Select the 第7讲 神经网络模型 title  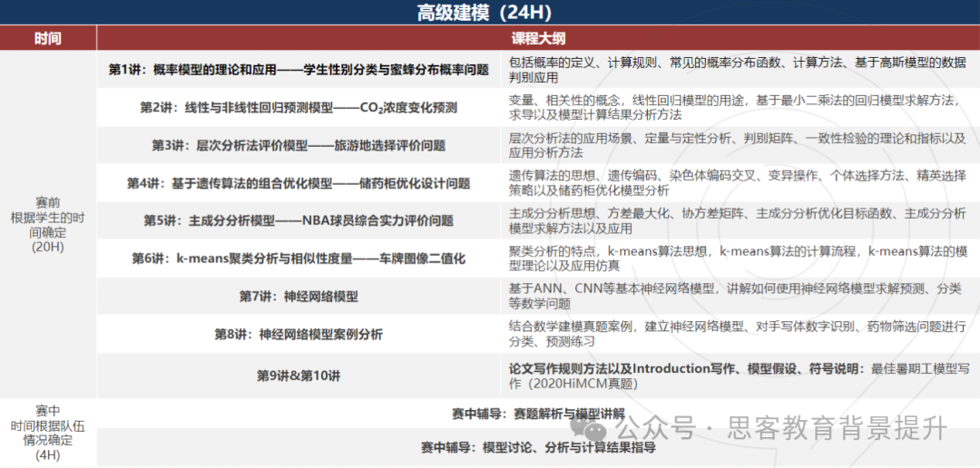point(299,297)
